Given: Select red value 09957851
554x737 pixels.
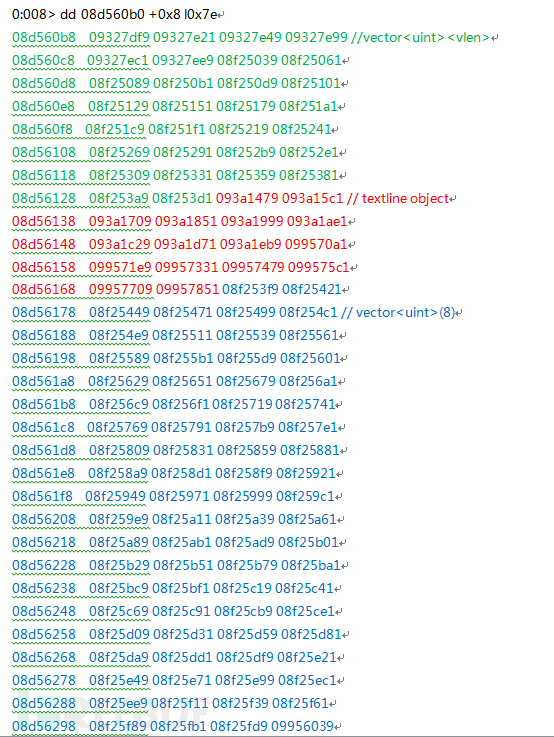Looking at the screenshot, I should 187,290.
